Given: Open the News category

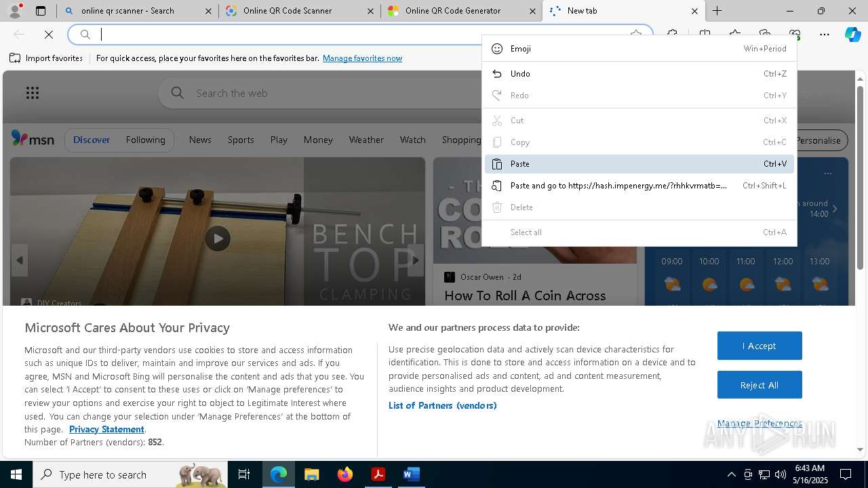Looking at the screenshot, I should tap(200, 140).
